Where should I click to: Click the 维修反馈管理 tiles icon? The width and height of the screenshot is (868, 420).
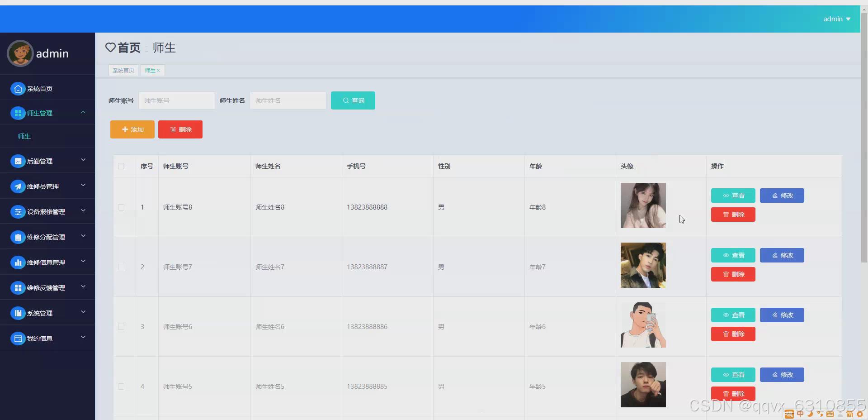coord(18,288)
